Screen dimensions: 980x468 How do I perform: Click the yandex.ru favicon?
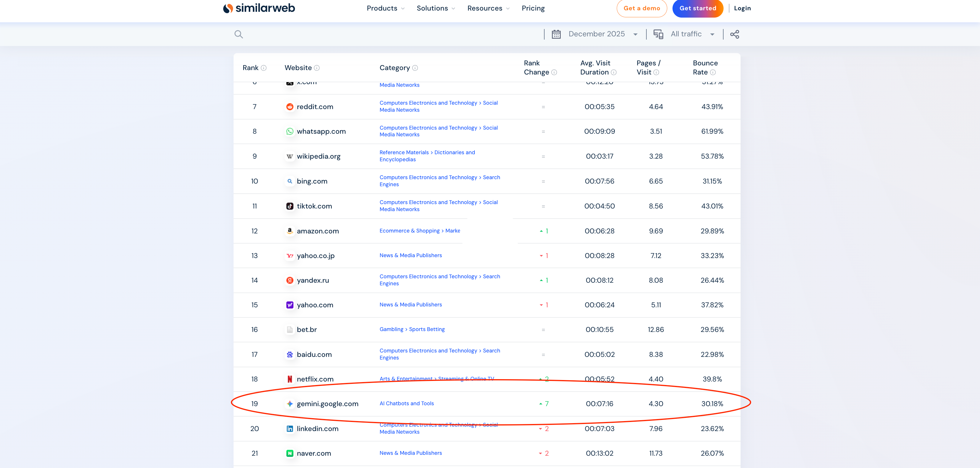coord(290,281)
